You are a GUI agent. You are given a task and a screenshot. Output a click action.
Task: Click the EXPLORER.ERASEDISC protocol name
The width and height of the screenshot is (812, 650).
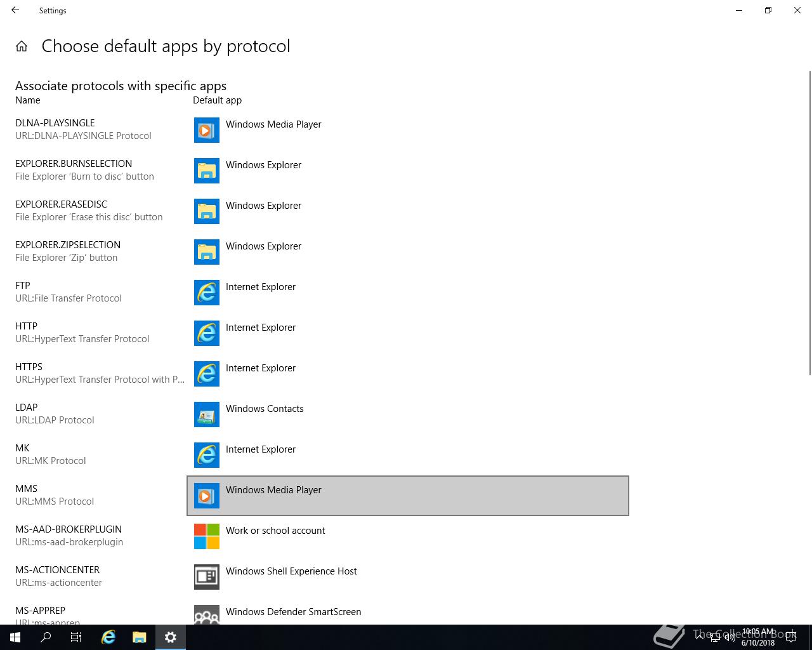pos(62,204)
